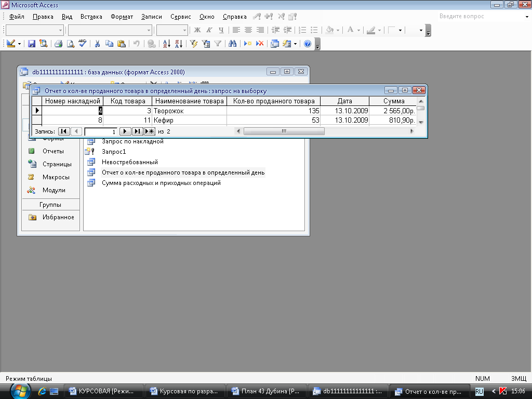The width and height of the screenshot is (532, 399).
Task: Click the fill color paint bucket
Action: (x=329, y=30)
